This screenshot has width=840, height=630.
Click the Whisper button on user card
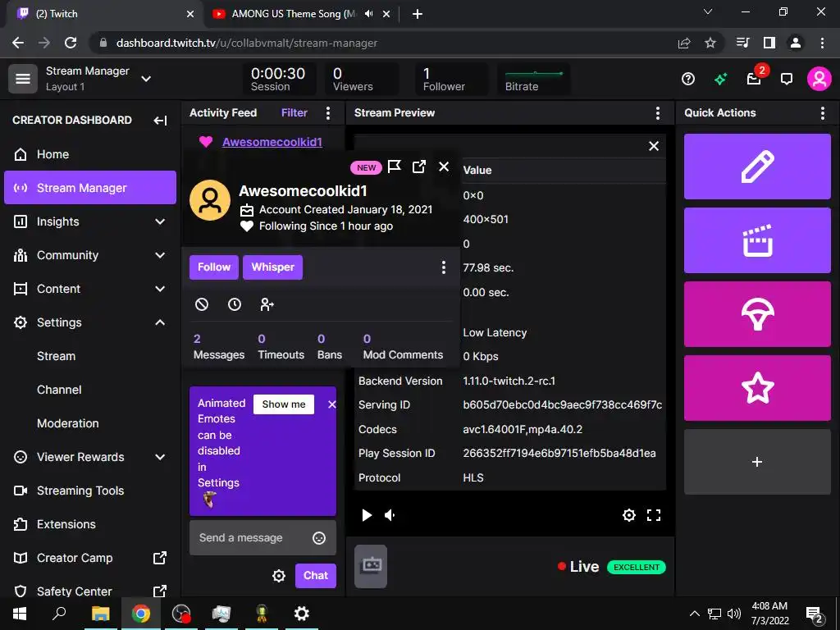pos(272,267)
